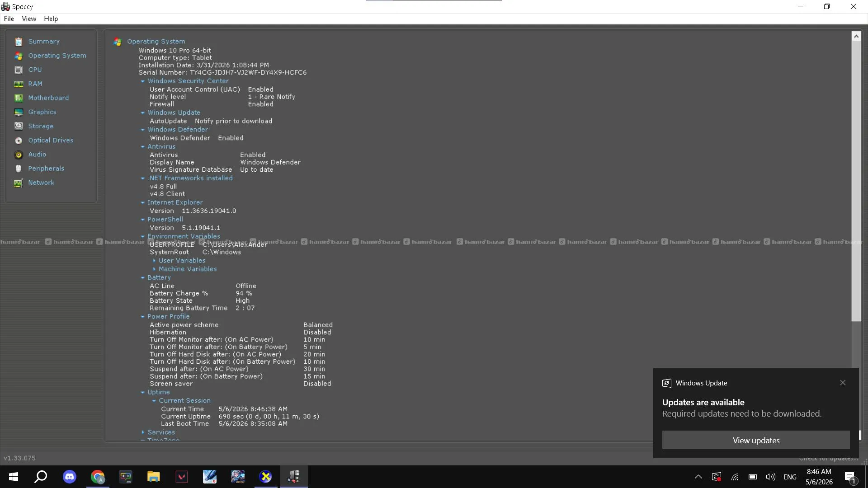This screenshot has height=488, width=868.
Task: Show hidden system tray icons
Action: point(698,477)
